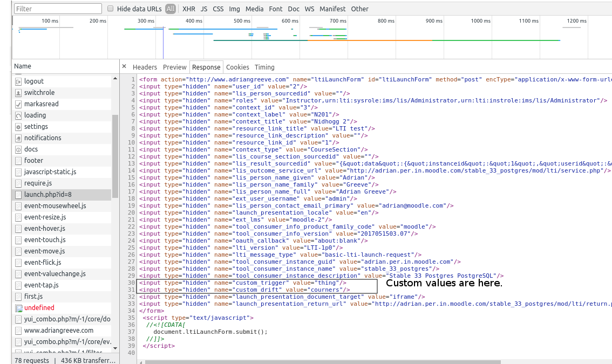Click the document icon beside event-touch.js
Screen dimensions: 612x364
click(18, 240)
